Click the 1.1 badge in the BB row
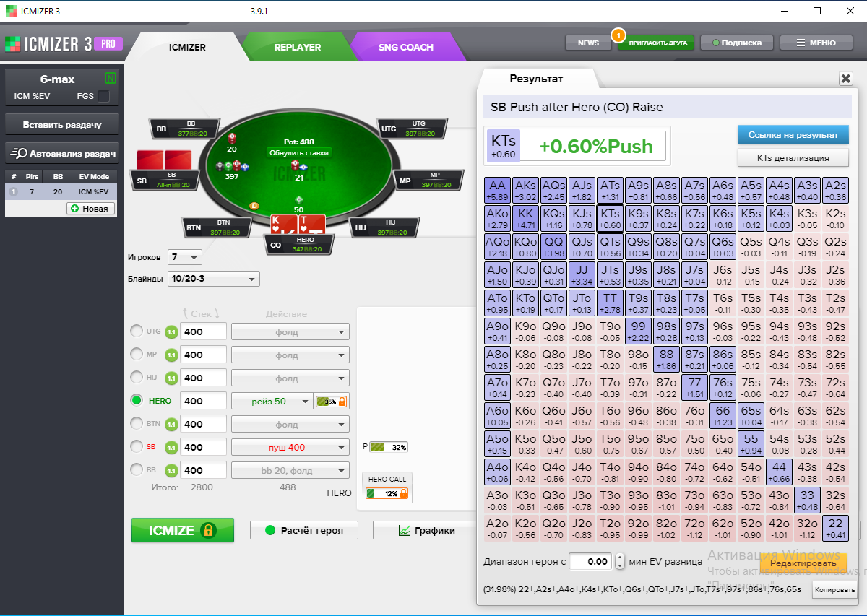This screenshot has width=867, height=616. [171, 471]
